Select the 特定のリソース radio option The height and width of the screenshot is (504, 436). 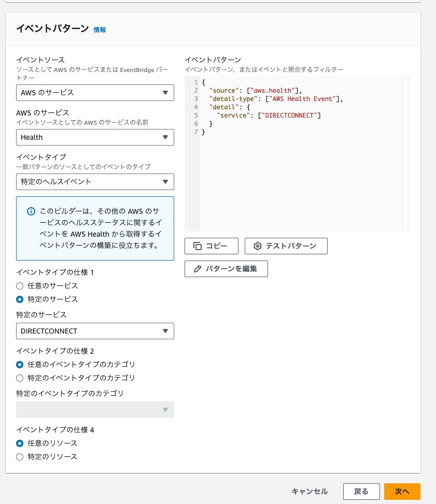pyautogui.click(x=20, y=457)
